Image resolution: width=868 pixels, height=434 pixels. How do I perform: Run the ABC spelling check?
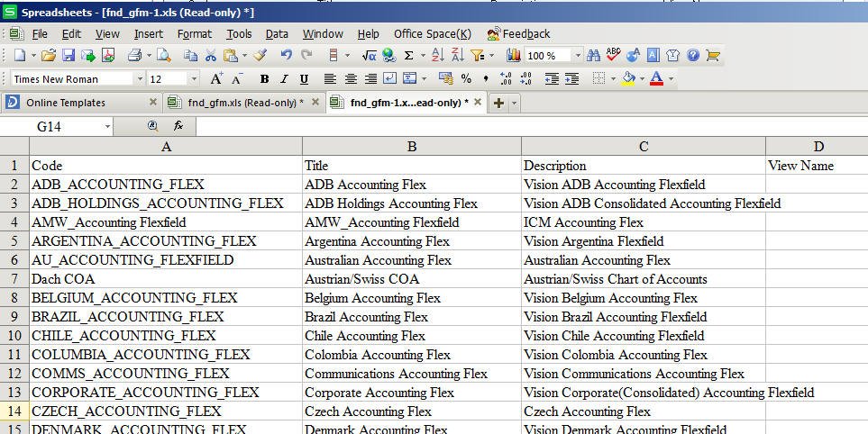point(613,54)
